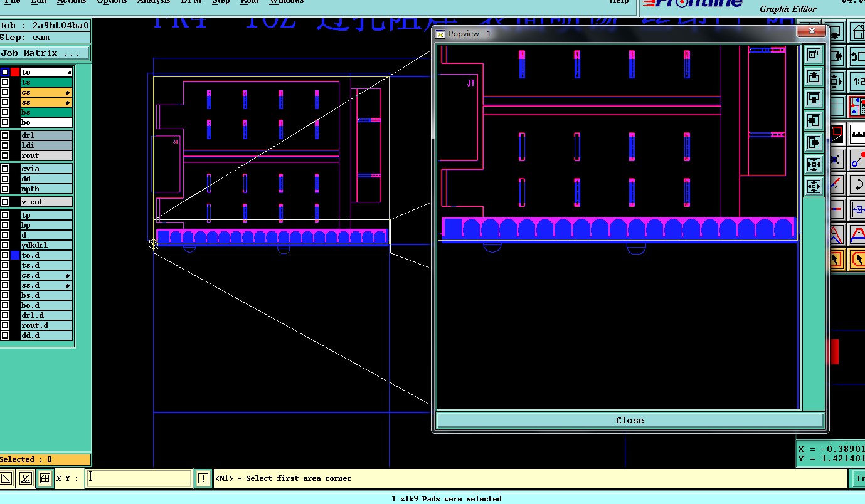Click the edit marker on layer cs
This screenshot has width=865, height=504.
68,92
